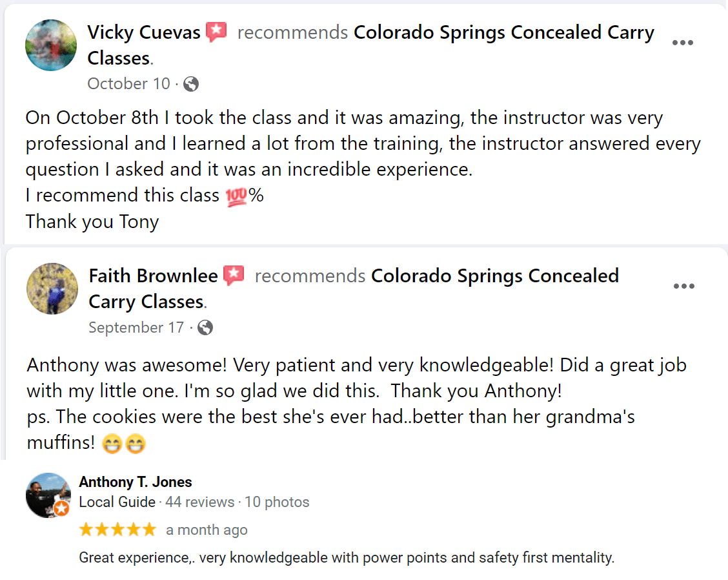Open the September 17 post date link
The width and height of the screenshot is (728, 580).
tap(136, 327)
